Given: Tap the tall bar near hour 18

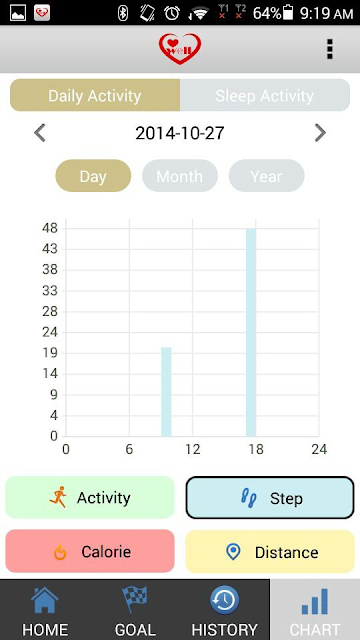Looking at the screenshot, I should (x=251, y=332).
